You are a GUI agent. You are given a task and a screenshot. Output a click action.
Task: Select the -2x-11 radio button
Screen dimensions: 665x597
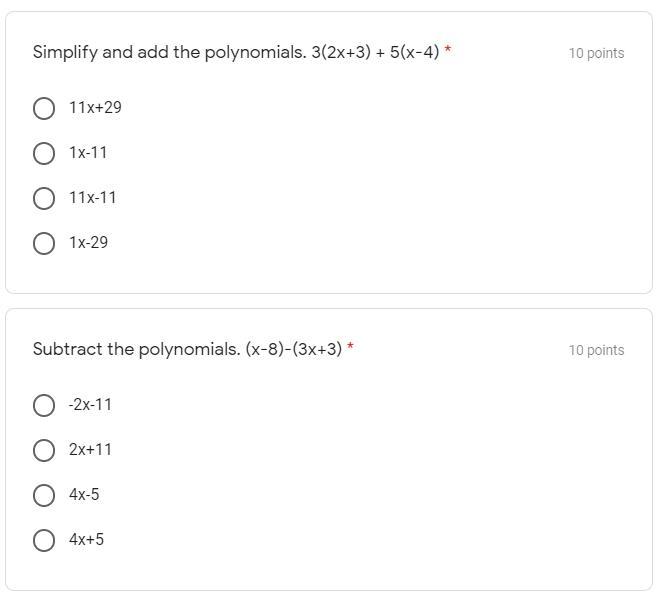point(44,405)
